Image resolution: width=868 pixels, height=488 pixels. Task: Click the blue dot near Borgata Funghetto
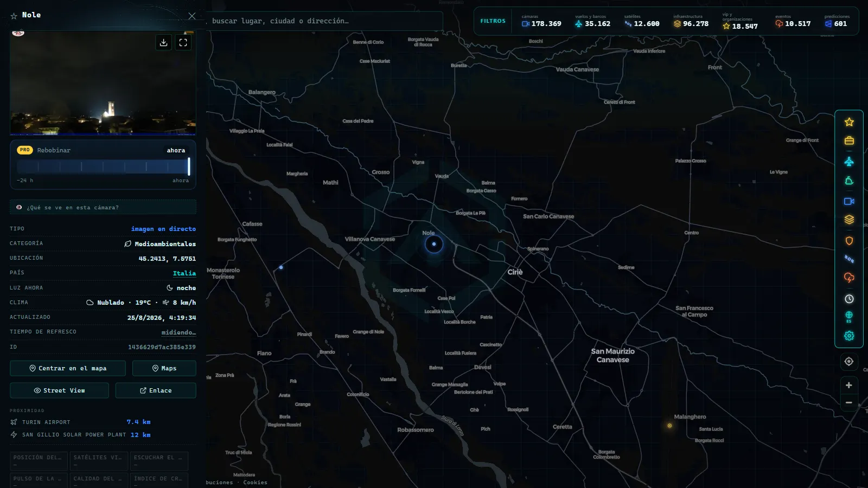[x=281, y=267]
